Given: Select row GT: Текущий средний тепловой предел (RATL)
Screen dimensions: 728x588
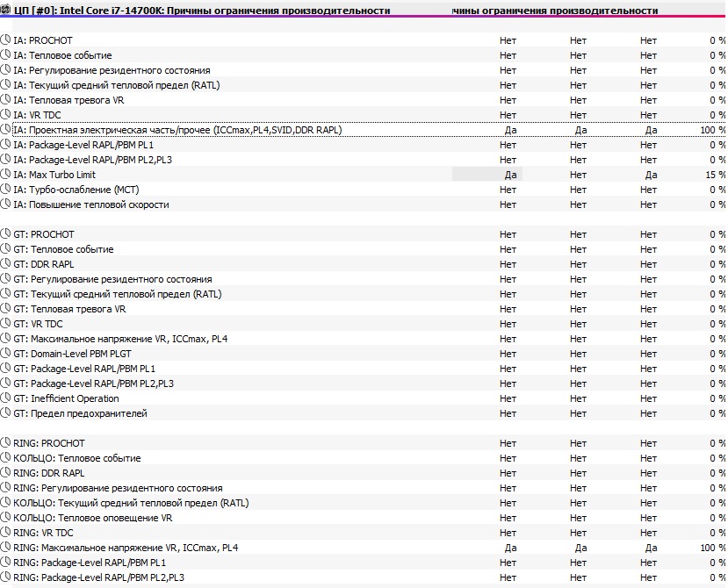Looking at the screenshot, I should (364, 294).
